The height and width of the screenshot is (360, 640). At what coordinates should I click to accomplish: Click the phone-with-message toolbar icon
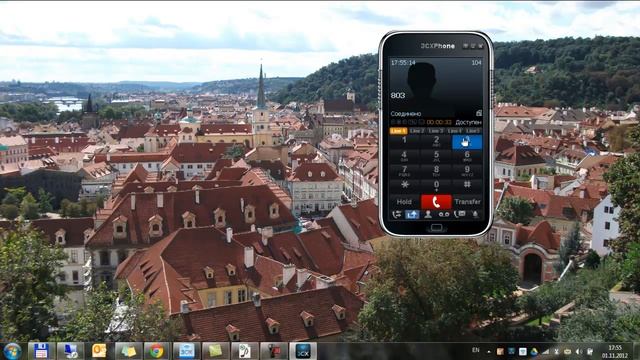pyautogui.click(x=460, y=214)
